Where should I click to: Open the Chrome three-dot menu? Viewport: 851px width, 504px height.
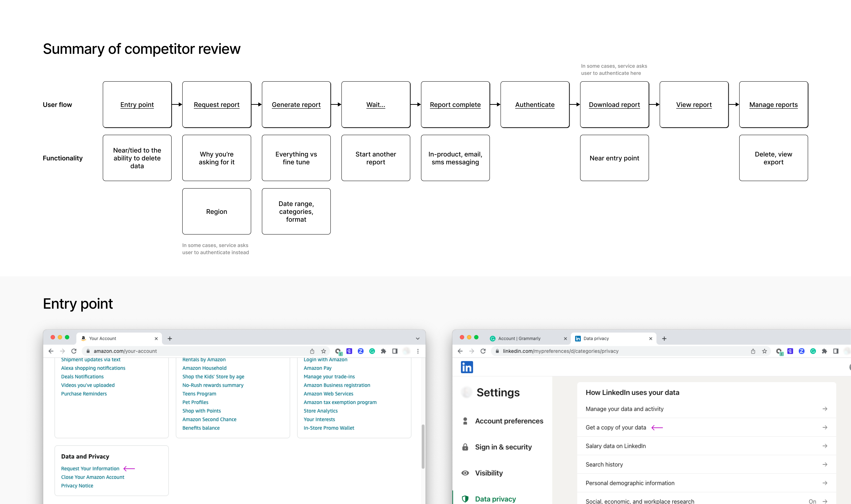(x=418, y=351)
